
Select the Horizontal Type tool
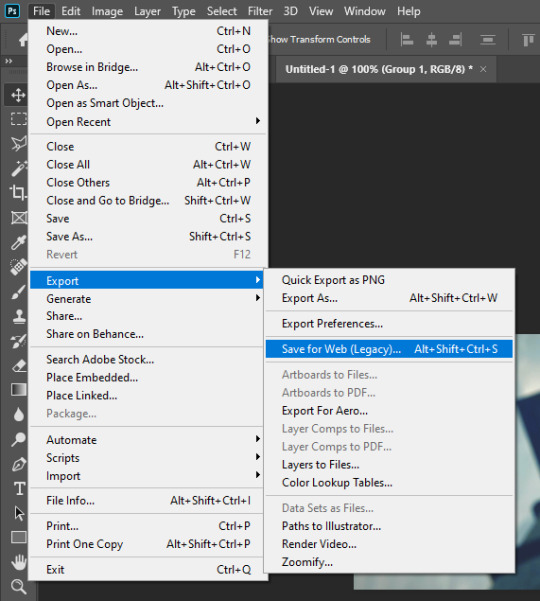(19, 488)
